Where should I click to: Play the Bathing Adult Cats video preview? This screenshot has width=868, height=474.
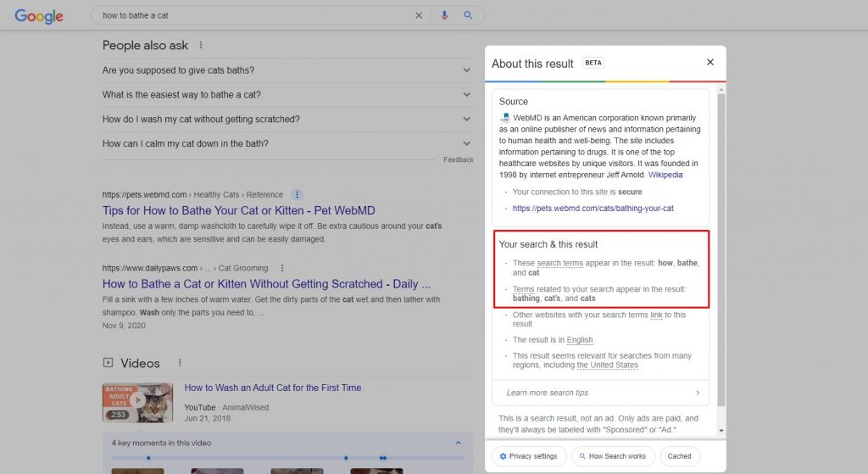click(138, 403)
